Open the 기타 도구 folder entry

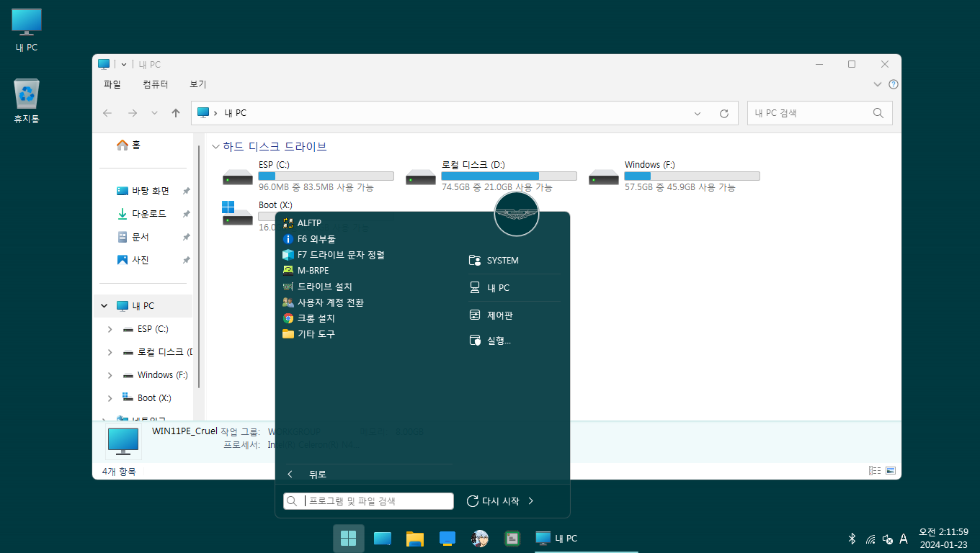309,334
